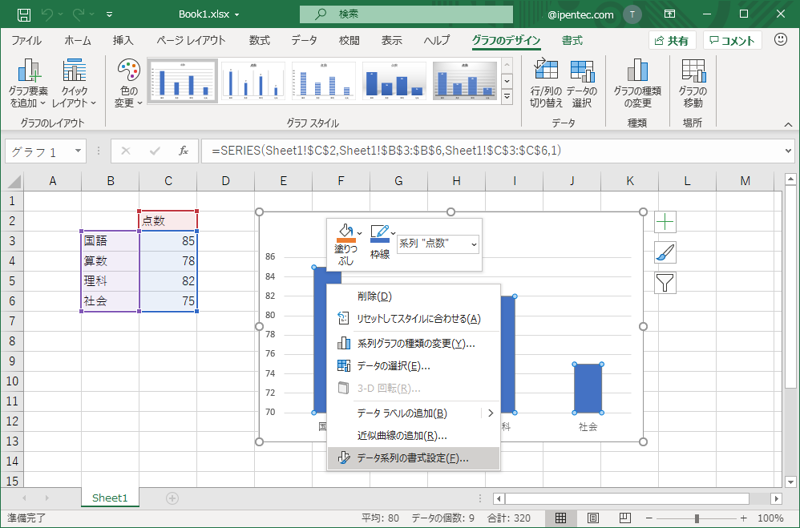Select データ系列の書式設定 in context menu
The image size is (800, 528).
(x=412, y=458)
